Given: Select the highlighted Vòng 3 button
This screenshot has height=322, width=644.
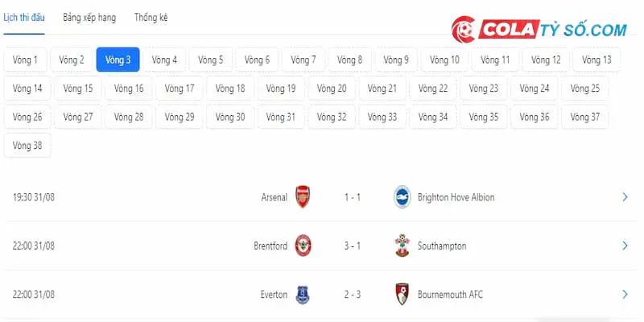Looking at the screenshot, I should point(118,60).
